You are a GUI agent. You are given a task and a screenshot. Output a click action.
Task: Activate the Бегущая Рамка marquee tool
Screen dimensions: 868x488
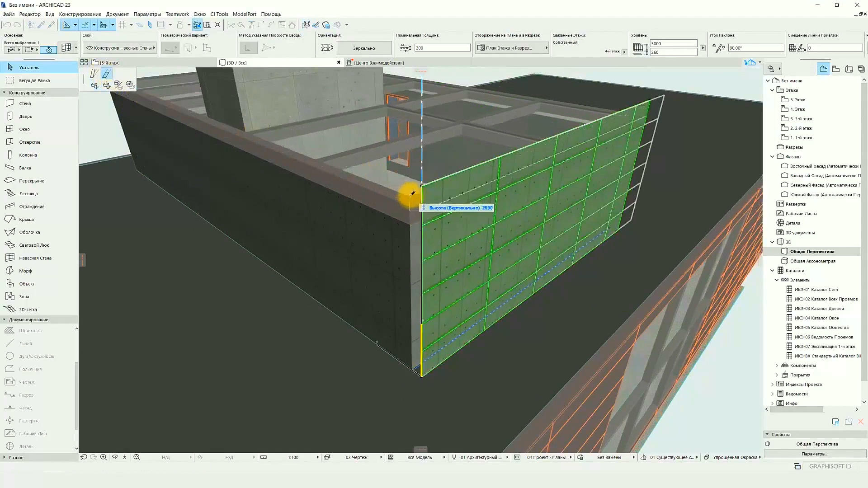34,80
